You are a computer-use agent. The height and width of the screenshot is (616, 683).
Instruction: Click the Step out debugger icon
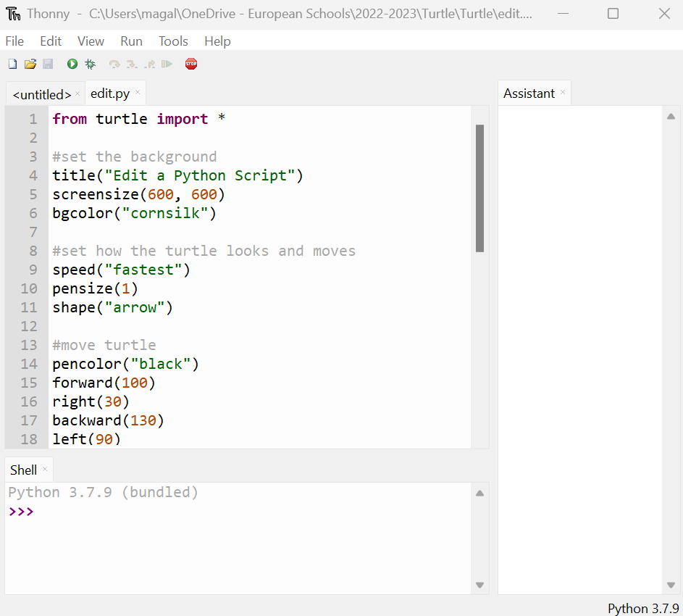pyautogui.click(x=149, y=64)
